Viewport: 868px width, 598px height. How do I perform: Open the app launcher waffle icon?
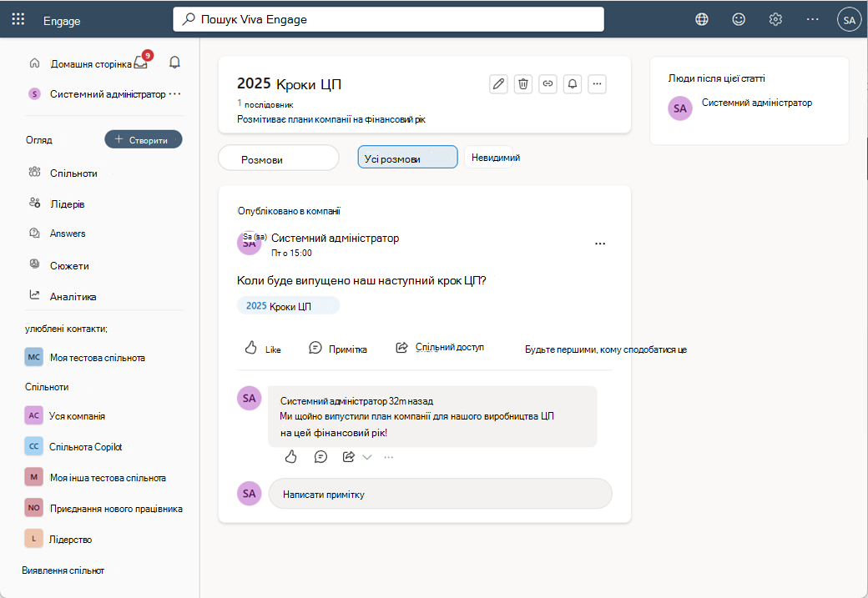[x=18, y=19]
